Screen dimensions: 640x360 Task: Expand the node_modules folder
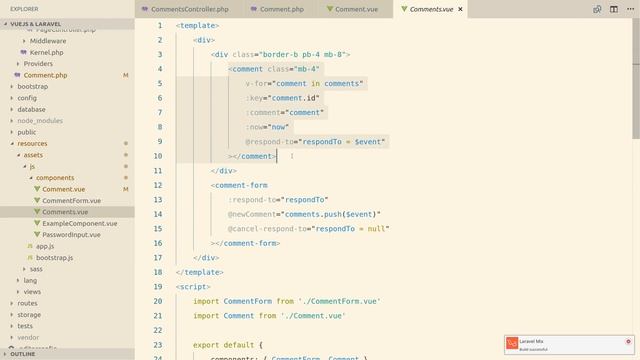tap(40, 121)
